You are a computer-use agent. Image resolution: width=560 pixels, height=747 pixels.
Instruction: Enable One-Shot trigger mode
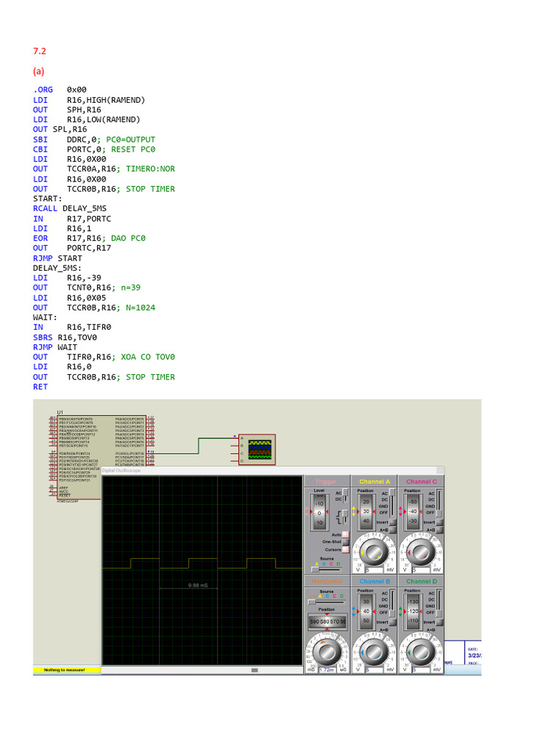344,542
